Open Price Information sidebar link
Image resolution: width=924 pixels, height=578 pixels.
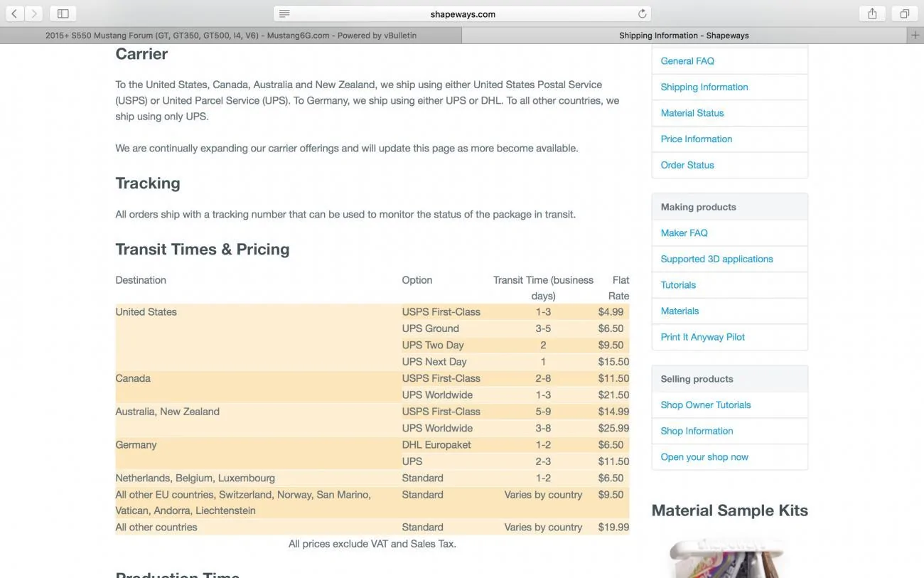[x=697, y=139]
